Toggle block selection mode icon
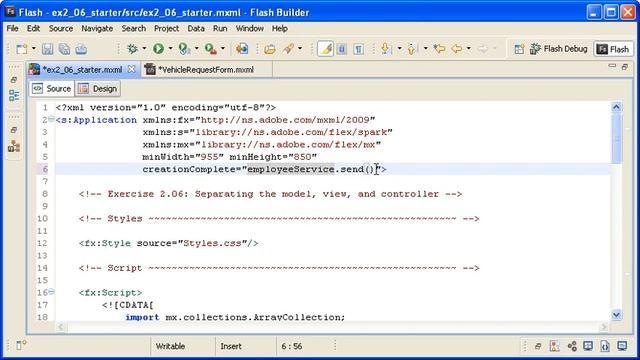This screenshot has width=640, height=360. coord(342,49)
